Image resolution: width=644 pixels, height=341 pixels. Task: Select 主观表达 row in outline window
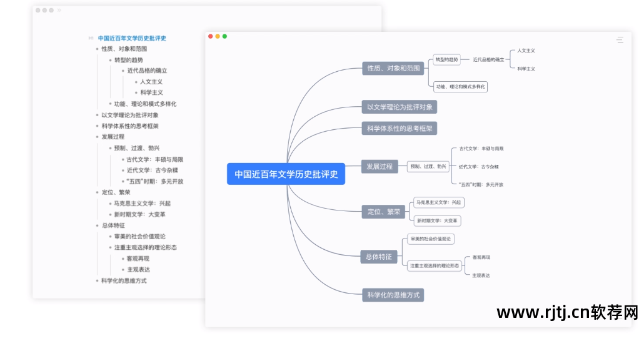pos(138,270)
